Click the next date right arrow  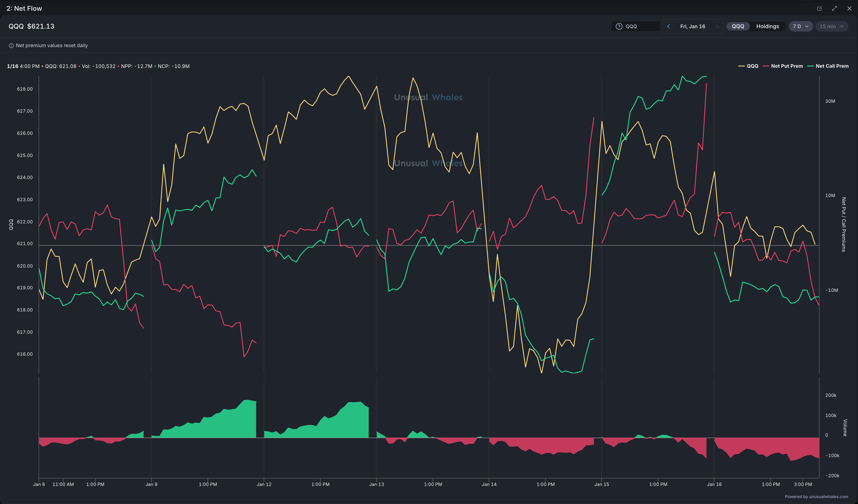click(x=717, y=26)
